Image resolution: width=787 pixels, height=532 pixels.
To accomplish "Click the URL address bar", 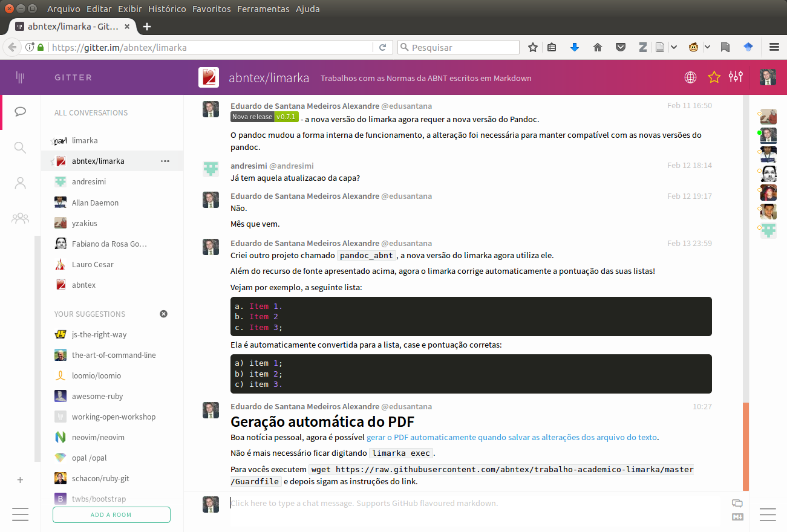I will pos(212,47).
